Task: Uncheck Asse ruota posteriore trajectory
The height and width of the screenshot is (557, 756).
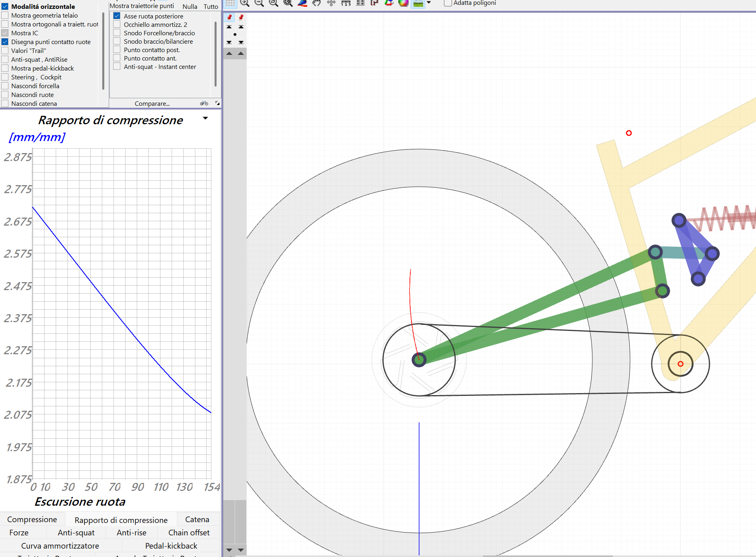Action: 117,16
